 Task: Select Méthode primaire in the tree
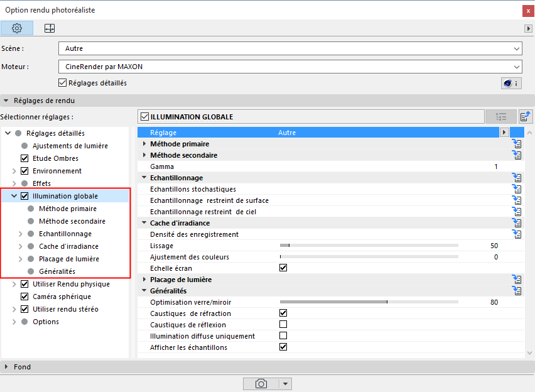(x=68, y=209)
